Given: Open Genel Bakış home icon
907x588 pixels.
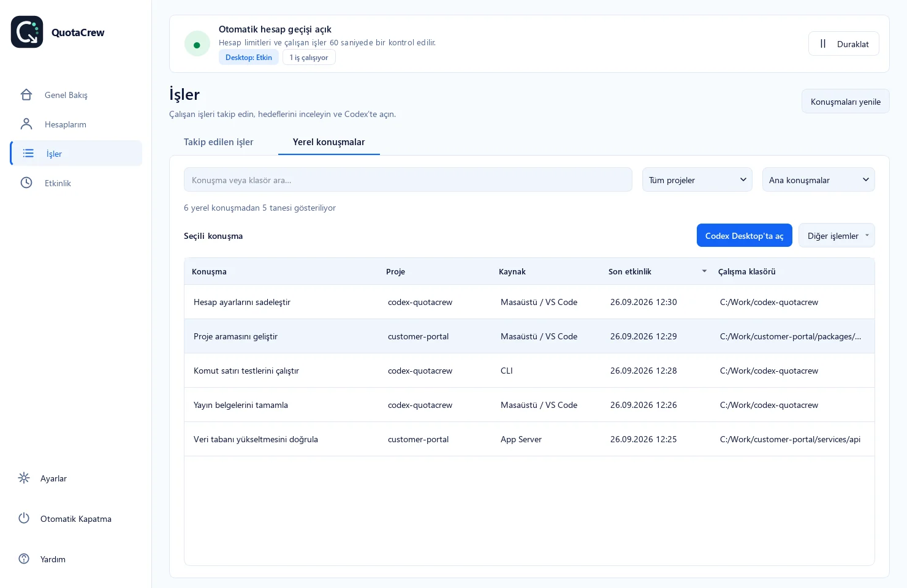Looking at the screenshot, I should (26, 95).
